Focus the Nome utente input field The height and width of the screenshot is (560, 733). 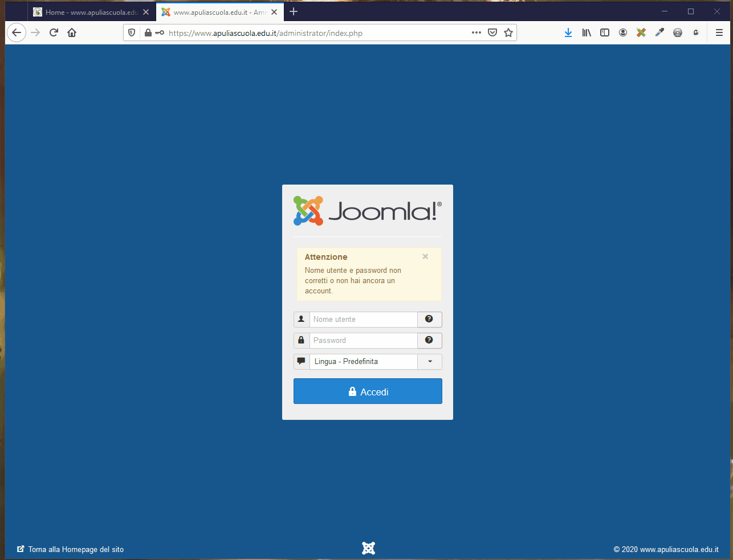pos(364,319)
